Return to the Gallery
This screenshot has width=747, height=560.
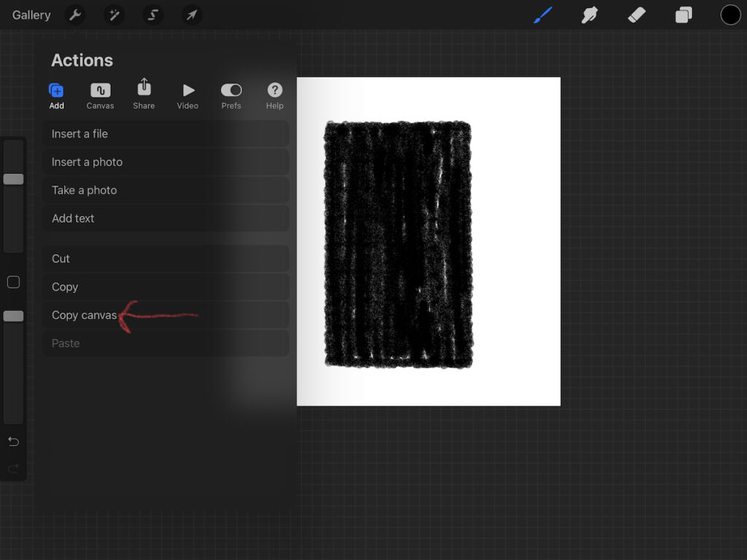pos(31,15)
